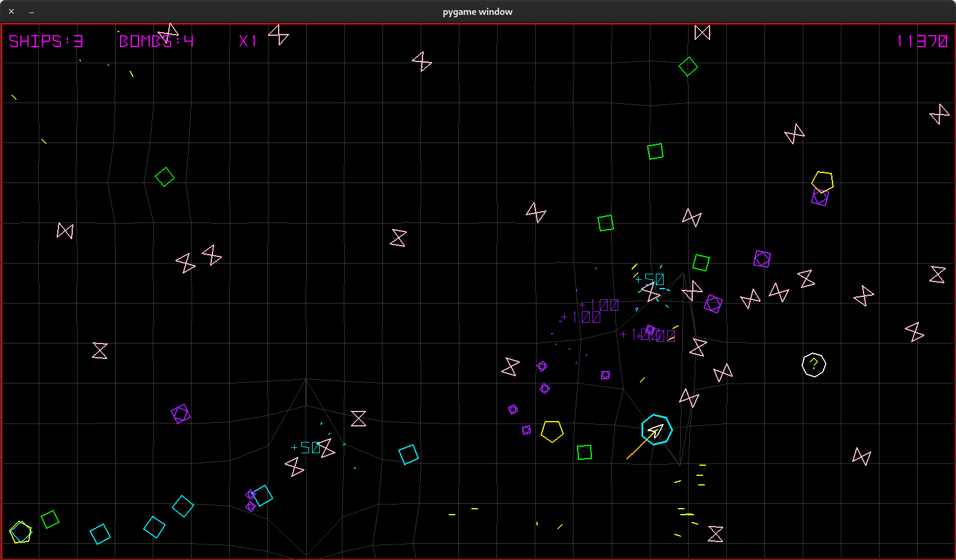The width and height of the screenshot is (956, 560).
Task: Target pink hourglass at bottom near yellow sparks
Action: [x=716, y=534]
